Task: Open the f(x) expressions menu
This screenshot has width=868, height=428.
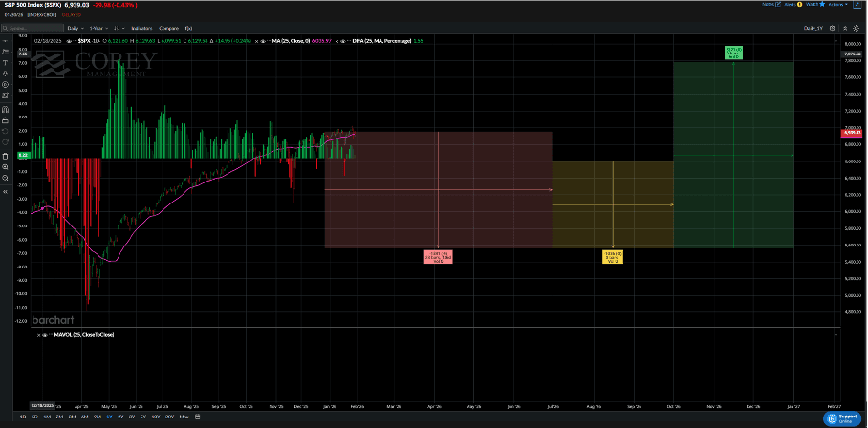Action: coord(188,28)
